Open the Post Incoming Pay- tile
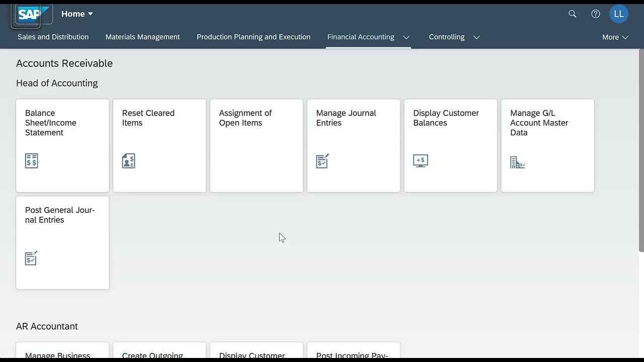 (354, 351)
